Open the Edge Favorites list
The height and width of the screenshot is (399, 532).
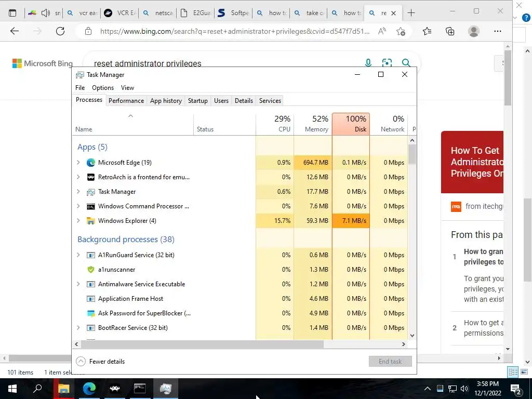point(427,31)
